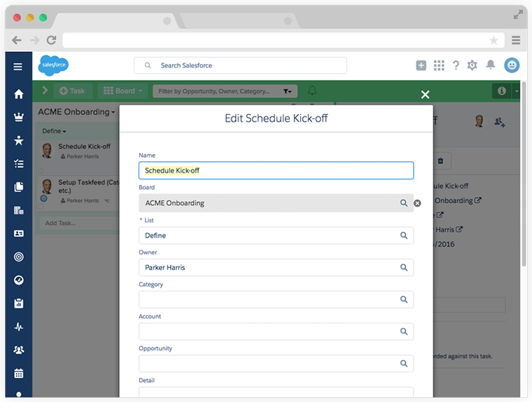Click the info icon in green toolbar
The height and width of the screenshot is (402, 532).
pos(501,91)
